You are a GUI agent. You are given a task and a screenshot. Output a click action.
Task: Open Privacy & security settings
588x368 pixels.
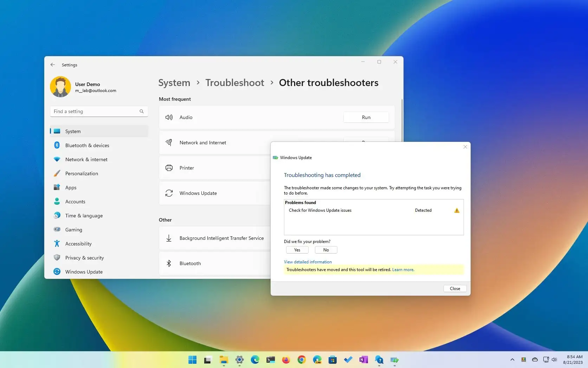click(x=84, y=257)
